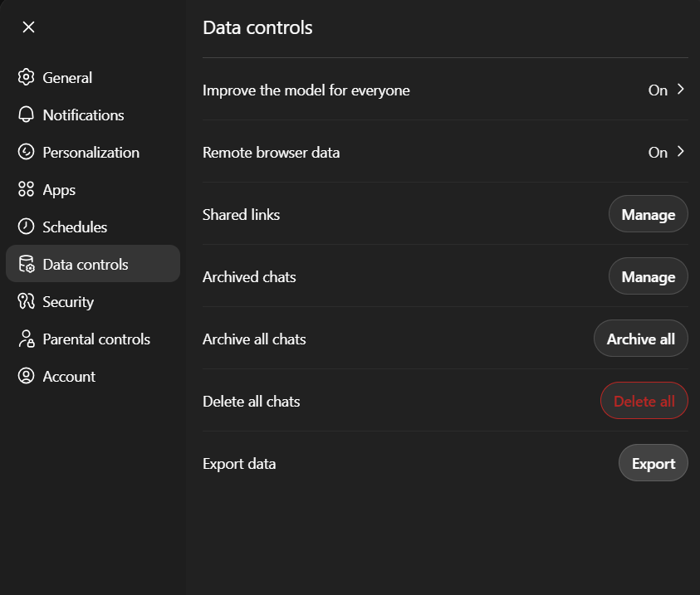Viewport: 700px width, 595px height.
Task: Click the Data controls database icon
Action: pyautogui.click(x=27, y=265)
